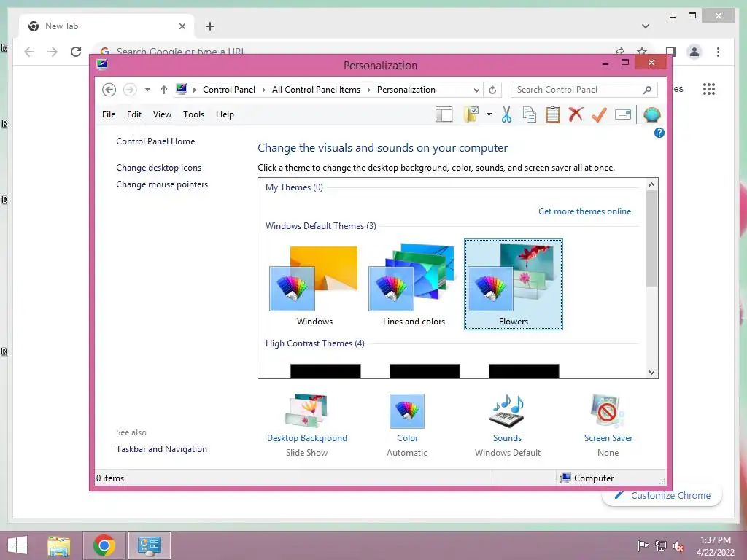Expand arrow after All Control Panel Items
Screen dimensions: 747x560
(x=368, y=90)
